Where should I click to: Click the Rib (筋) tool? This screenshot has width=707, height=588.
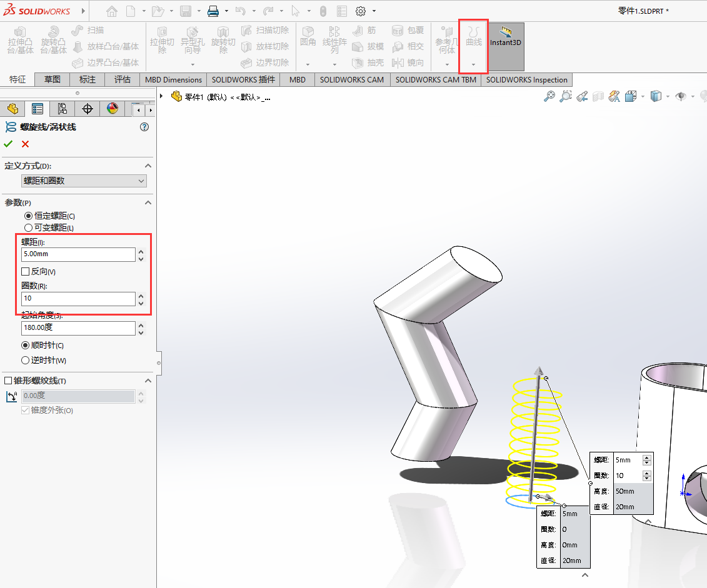tap(364, 30)
